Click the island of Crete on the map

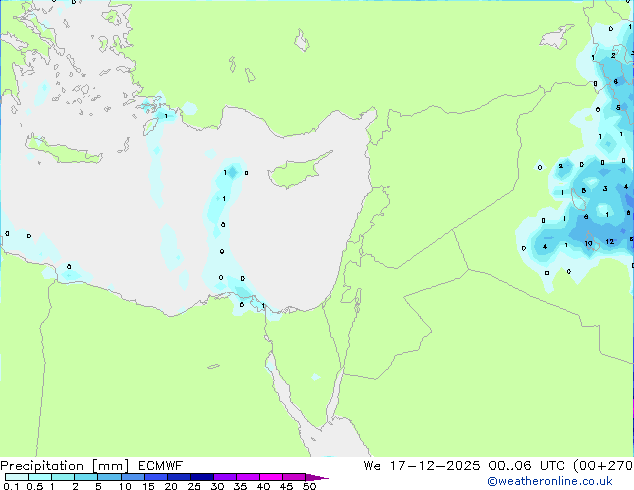pos(63,151)
